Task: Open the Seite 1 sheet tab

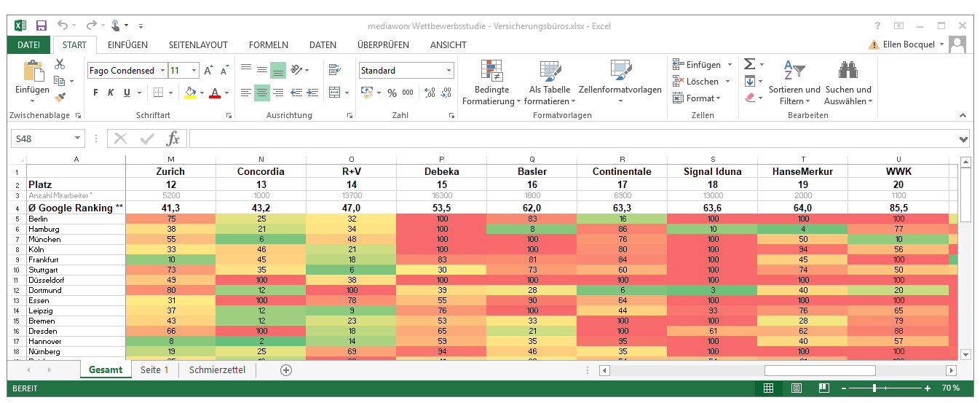Action: click(154, 370)
